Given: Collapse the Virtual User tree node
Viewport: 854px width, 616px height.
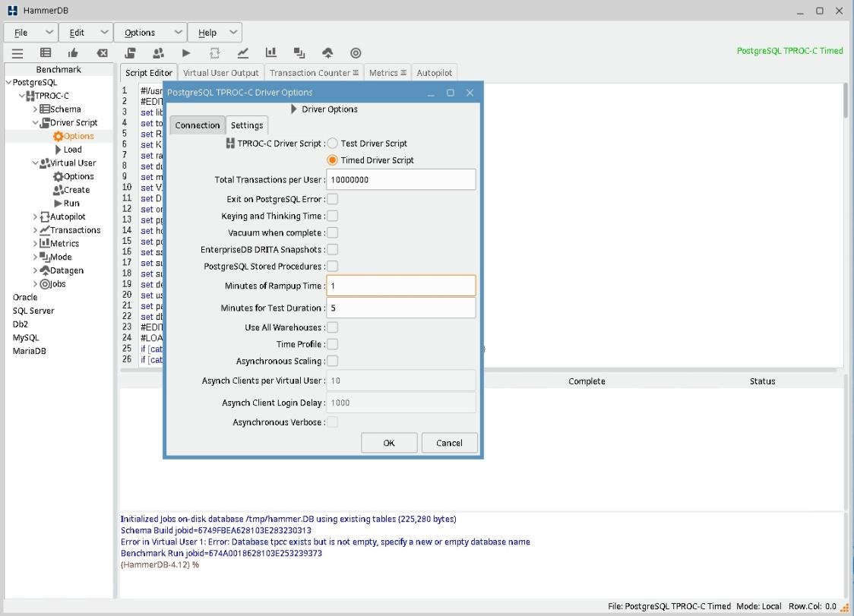Looking at the screenshot, I should pos(35,163).
